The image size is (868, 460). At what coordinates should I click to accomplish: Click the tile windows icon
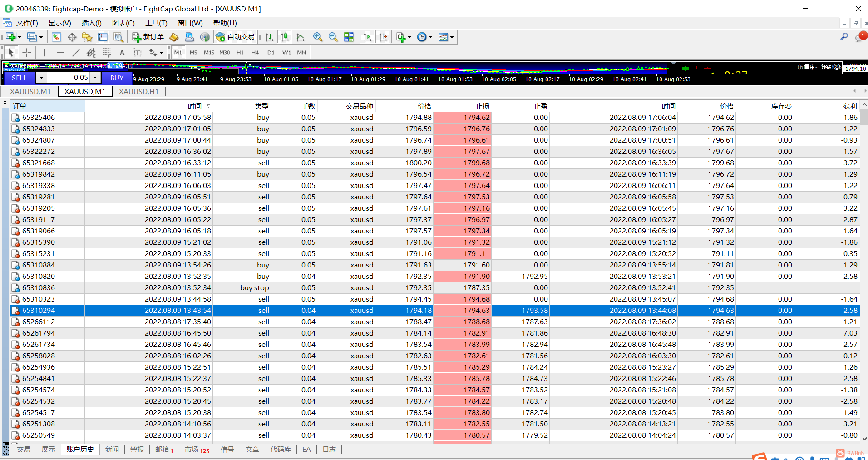349,37
